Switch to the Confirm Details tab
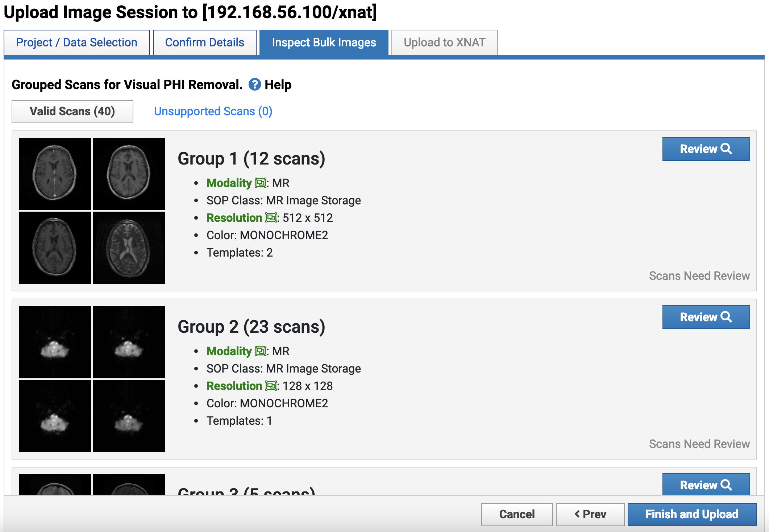 (204, 42)
